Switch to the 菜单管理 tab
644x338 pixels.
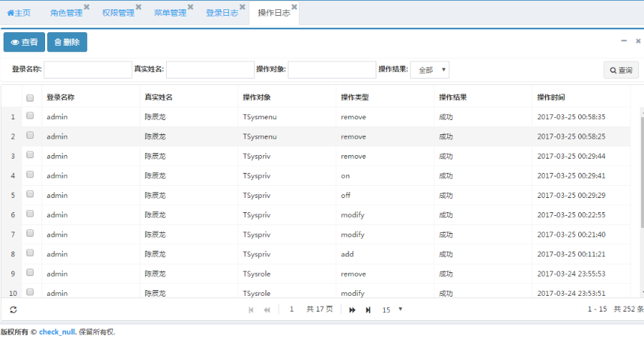click(170, 13)
